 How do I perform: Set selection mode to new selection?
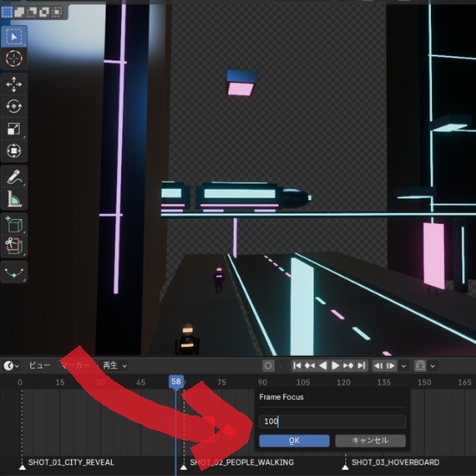pyautogui.click(x=7, y=12)
